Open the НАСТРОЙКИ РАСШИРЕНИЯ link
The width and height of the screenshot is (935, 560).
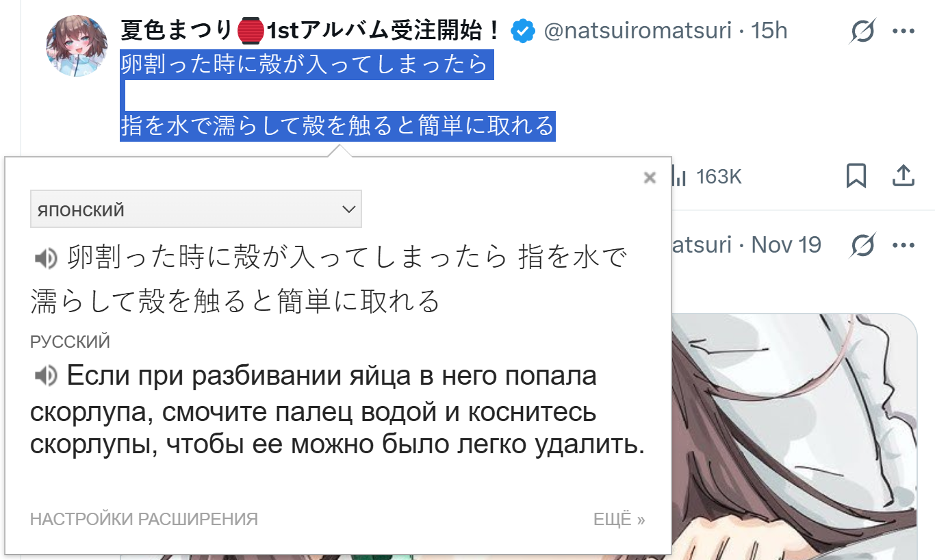[144, 520]
